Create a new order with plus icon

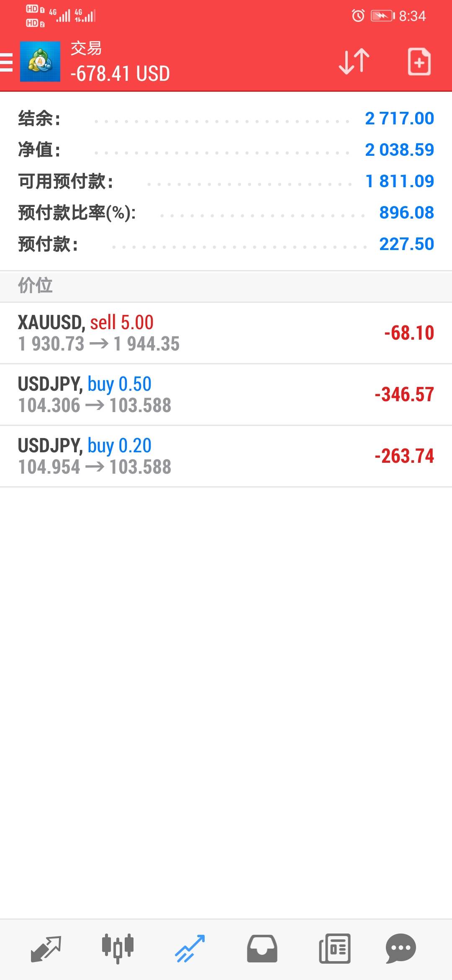pos(419,62)
